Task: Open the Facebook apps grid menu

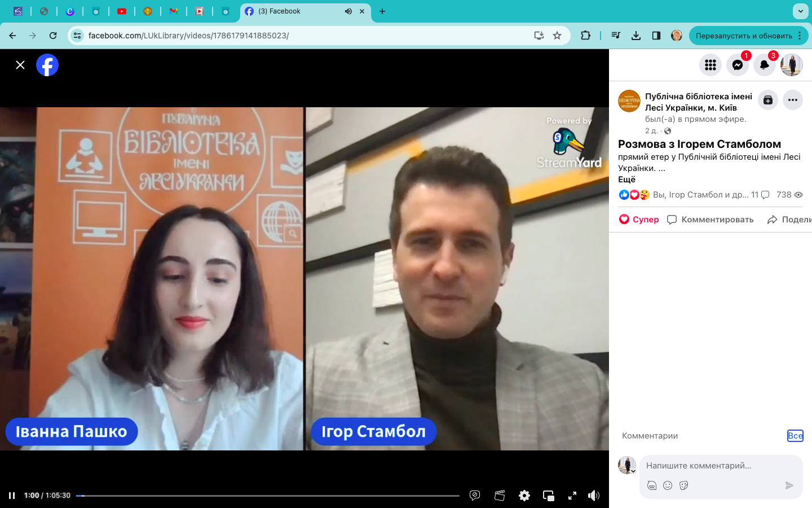Action: point(710,65)
